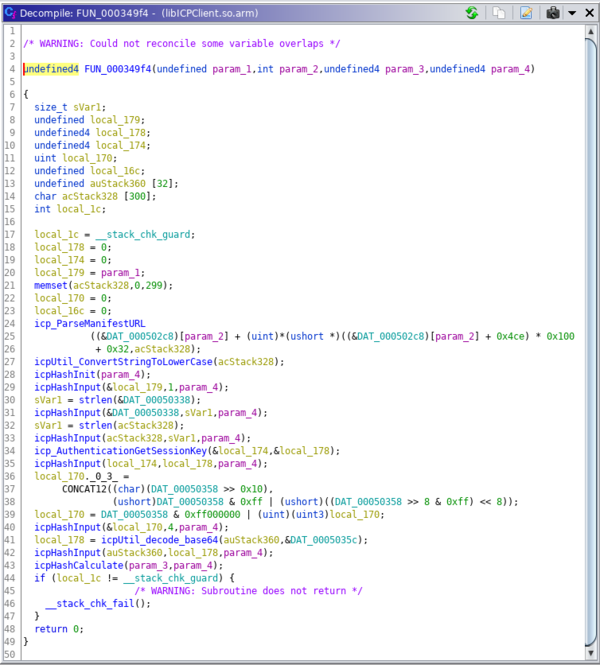Click the return 0 statement

pos(59,629)
